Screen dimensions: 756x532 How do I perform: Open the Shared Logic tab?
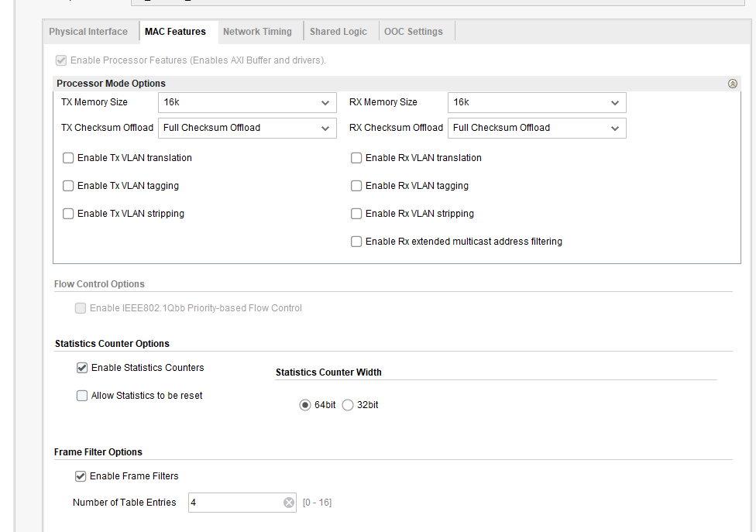click(x=338, y=32)
